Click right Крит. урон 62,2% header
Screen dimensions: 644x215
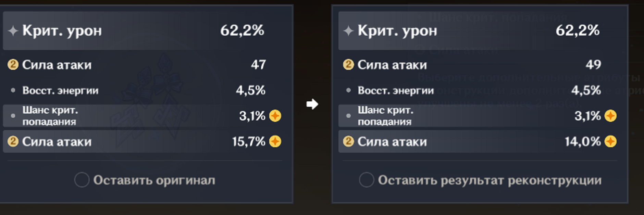[479, 31]
